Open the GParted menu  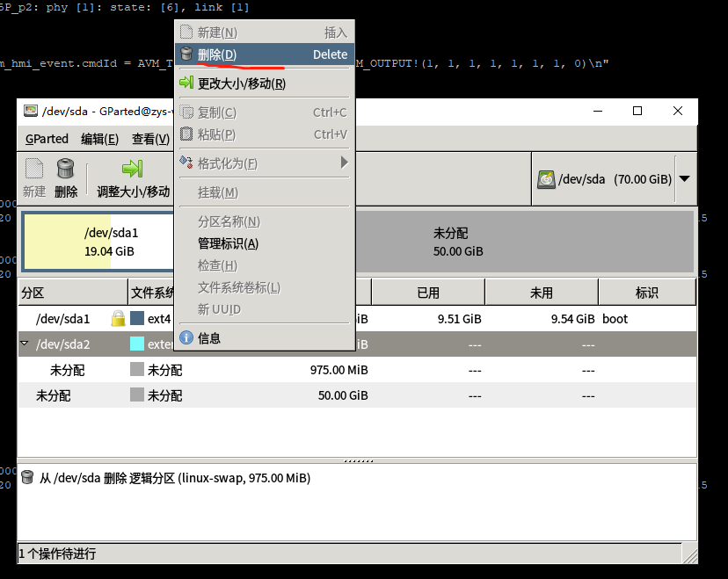tap(47, 139)
